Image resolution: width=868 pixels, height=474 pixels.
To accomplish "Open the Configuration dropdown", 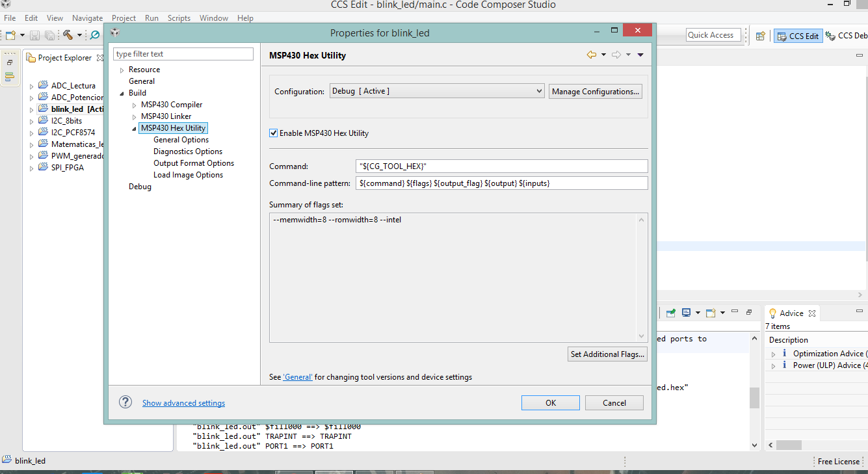I will pos(437,91).
